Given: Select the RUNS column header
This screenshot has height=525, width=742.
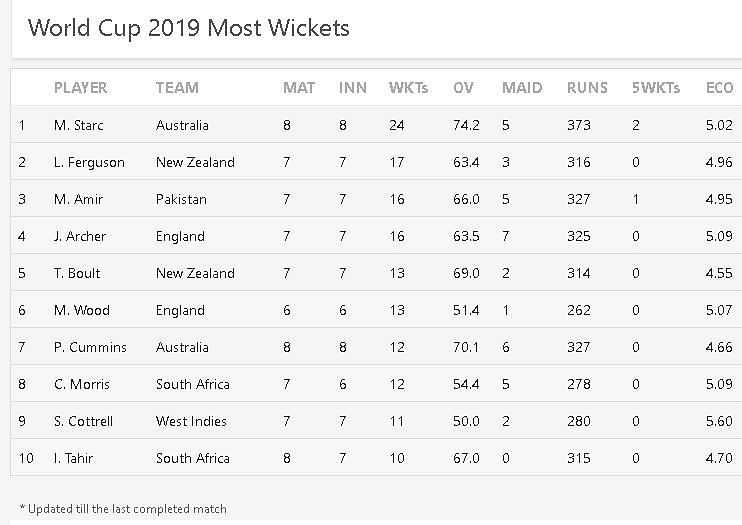Looking at the screenshot, I should click(x=587, y=88).
